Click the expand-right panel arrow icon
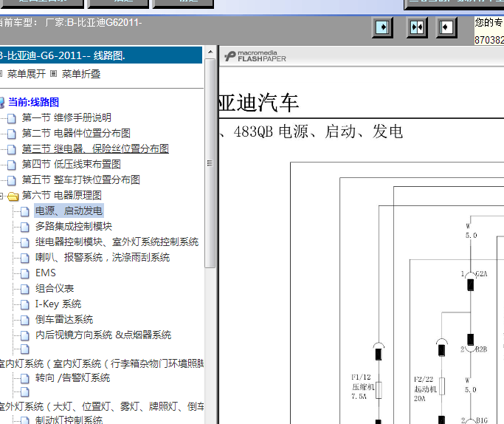Screen dimensions: 504x424 tap(382, 27)
